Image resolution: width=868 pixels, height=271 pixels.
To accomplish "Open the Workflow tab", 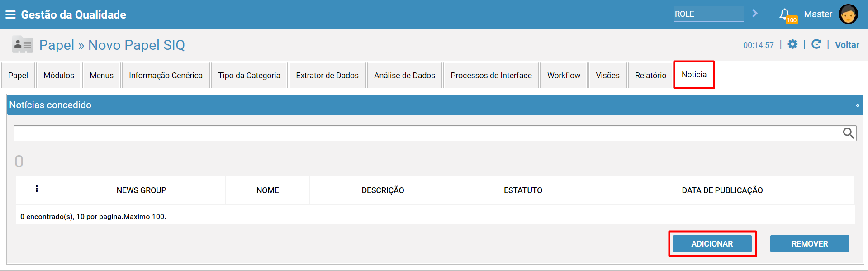I will [x=564, y=75].
